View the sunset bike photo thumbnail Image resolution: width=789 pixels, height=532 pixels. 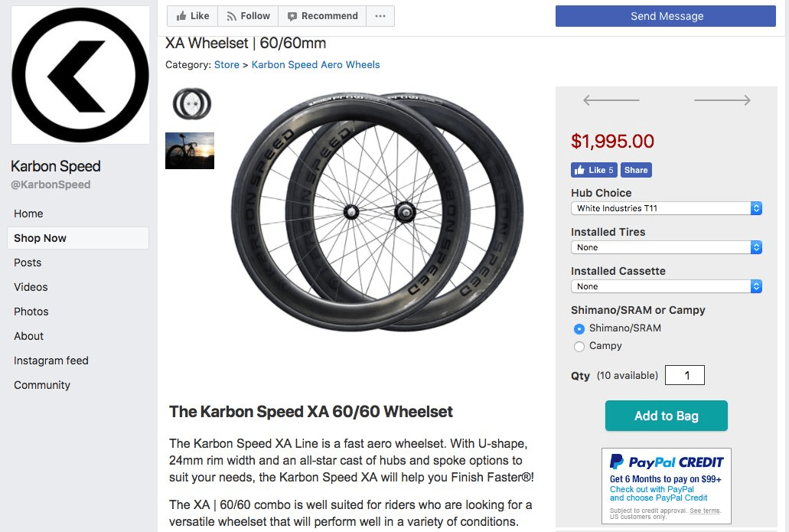189,150
